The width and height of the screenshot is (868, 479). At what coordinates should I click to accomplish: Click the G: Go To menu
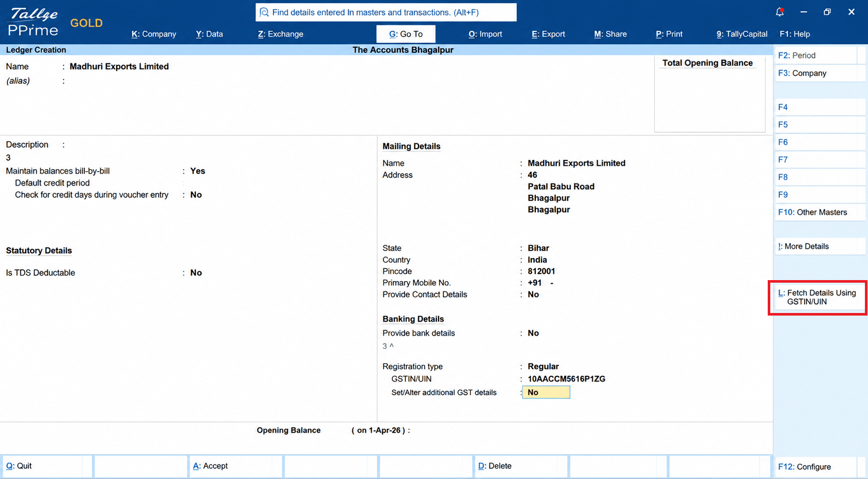[x=406, y=34]
